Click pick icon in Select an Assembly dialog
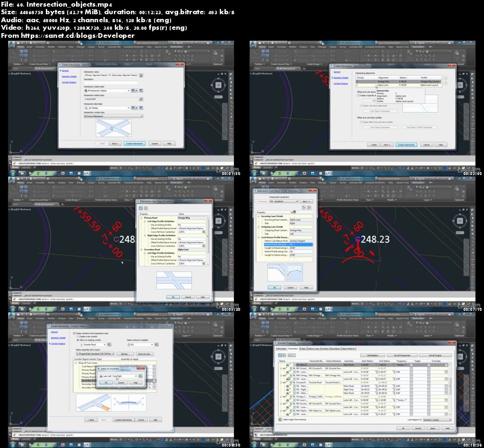The width and height of the screenshot is (484, 448). 140,376
